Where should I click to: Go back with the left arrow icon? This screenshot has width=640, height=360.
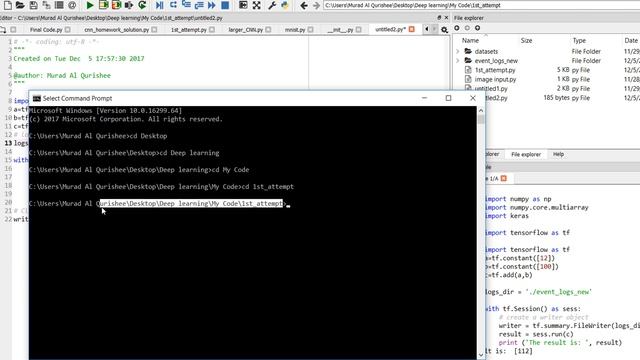(304, 5)
